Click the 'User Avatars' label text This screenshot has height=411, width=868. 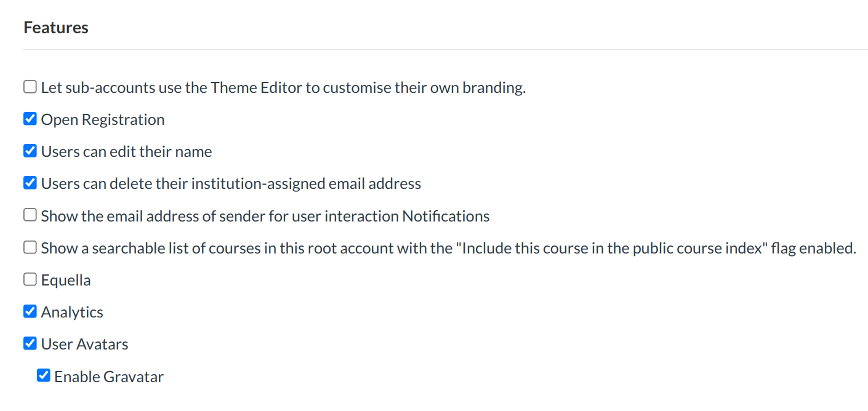point(84,345)
